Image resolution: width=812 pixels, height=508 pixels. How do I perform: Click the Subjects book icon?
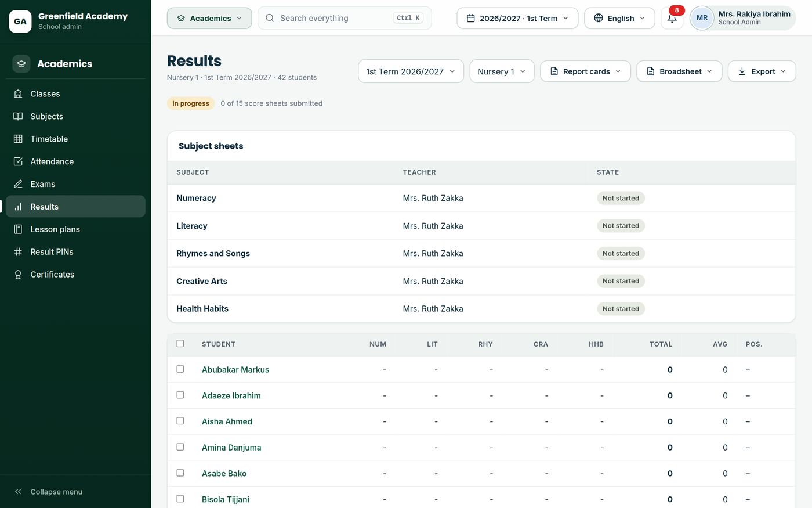[18, 117]
